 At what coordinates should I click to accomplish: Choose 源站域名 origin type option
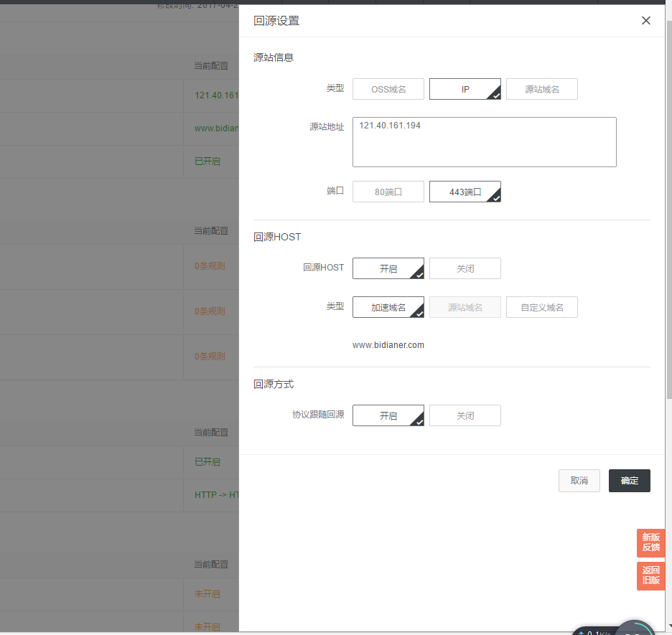[x=541, y=89]
